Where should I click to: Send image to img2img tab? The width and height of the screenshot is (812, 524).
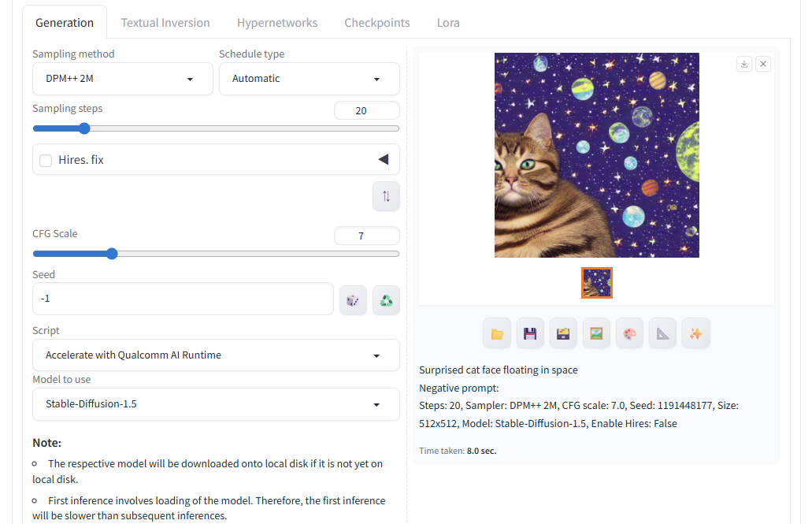click(x=596, y=334)
